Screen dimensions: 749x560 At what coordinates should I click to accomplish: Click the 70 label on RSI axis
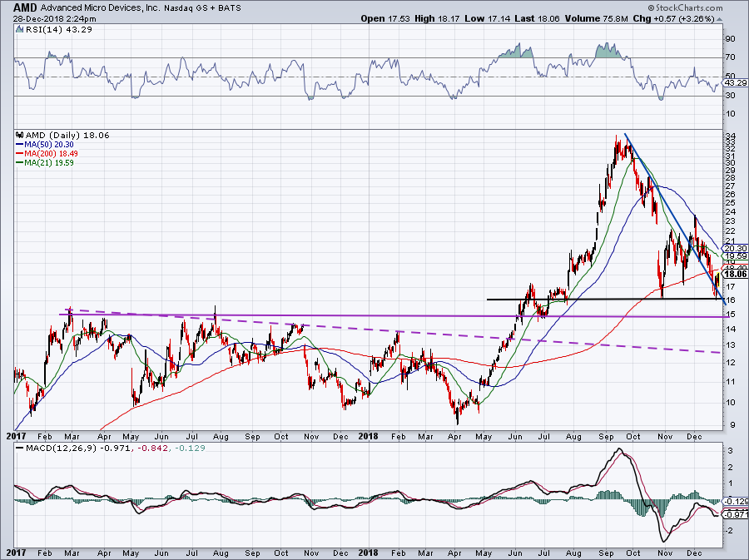point(731,57)
